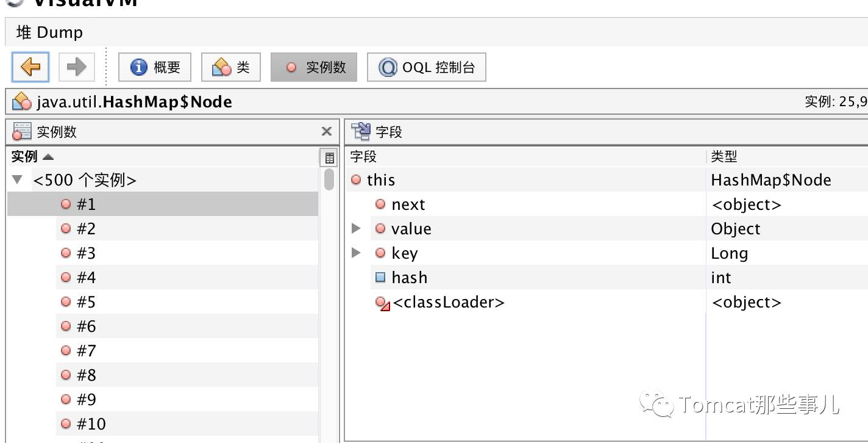868x443 pixels.
Task: Switch to the 堆 Dump tab
Action: click(x=49, y=32)
